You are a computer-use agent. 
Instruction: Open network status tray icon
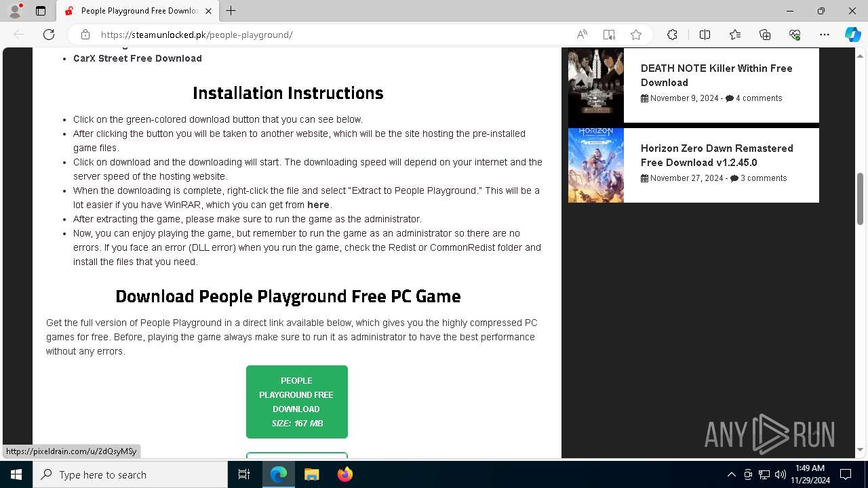point(764,474)
